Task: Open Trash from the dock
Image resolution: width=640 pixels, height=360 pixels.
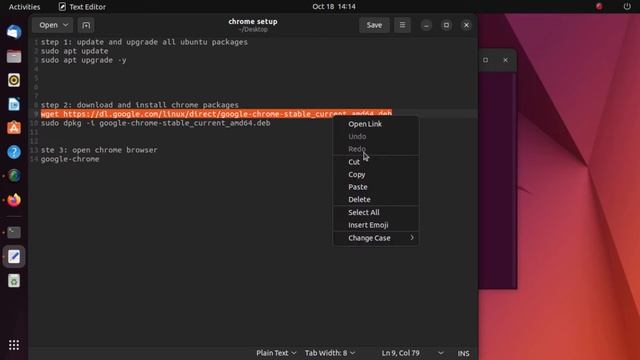Action: 14,281
